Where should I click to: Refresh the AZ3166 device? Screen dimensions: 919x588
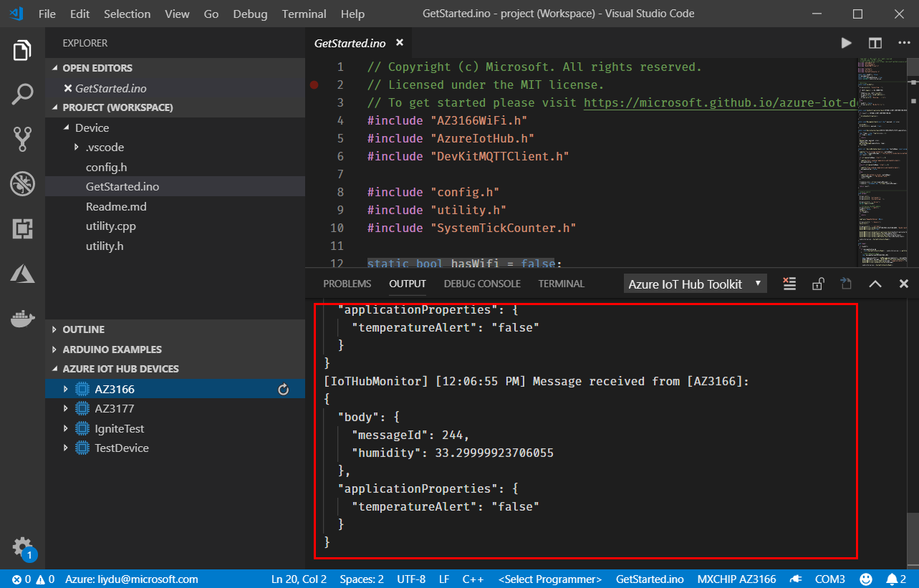click(x=283, y=389)
